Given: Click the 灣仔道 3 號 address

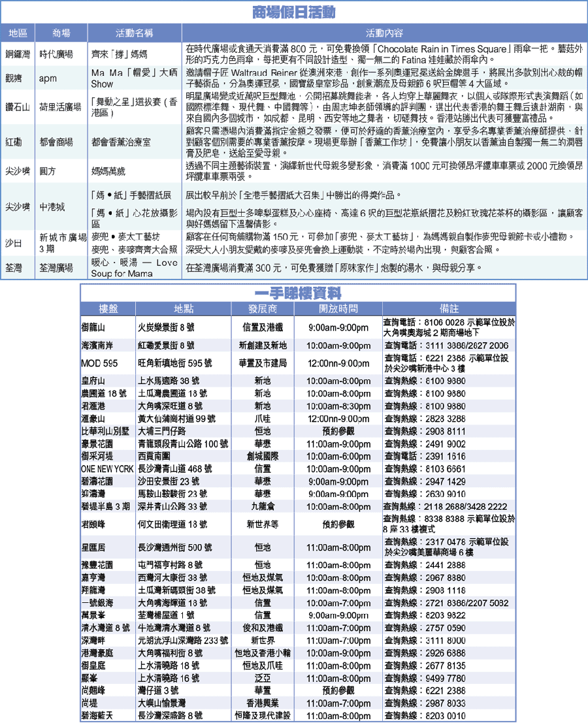Looking at the screenshot, I should [158, 691].
